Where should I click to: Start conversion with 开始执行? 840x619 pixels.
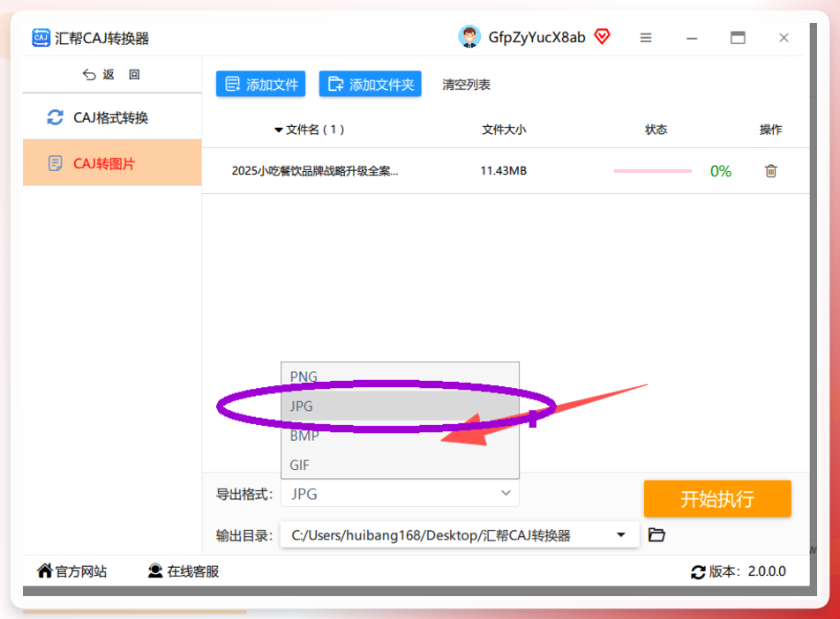[717, 498]
